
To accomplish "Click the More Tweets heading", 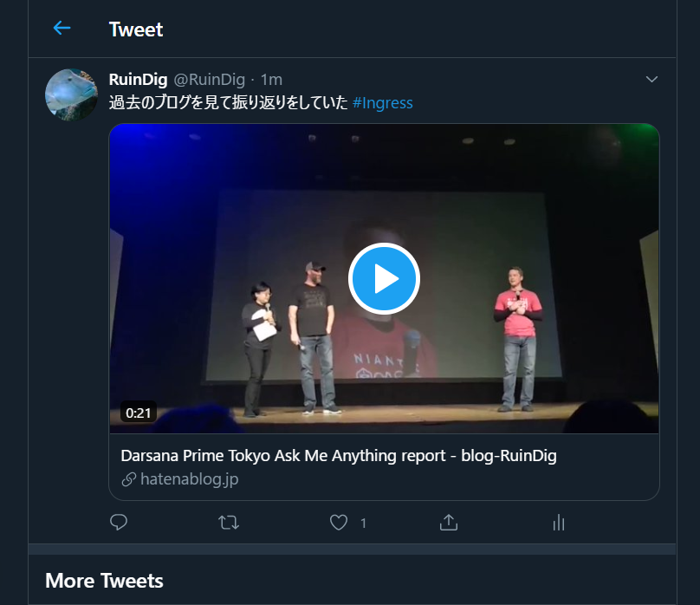I will (104, 581).
